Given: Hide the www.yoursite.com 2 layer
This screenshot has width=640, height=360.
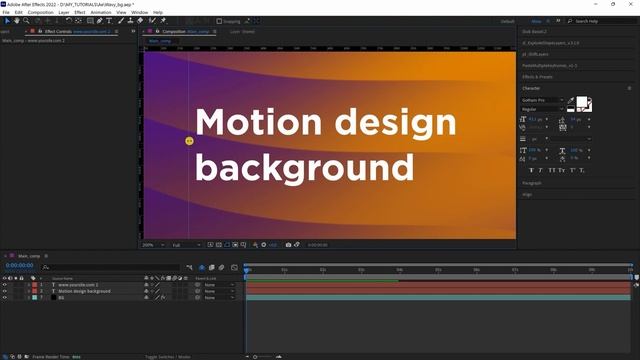Looking at the screenshot, I should click(4, 285).
